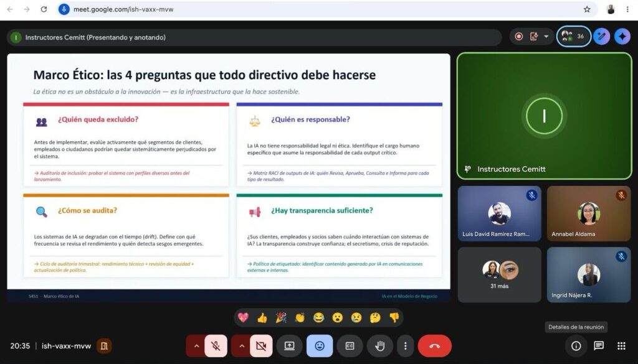Toggle the microphone mute button

[x=216, y=346]
